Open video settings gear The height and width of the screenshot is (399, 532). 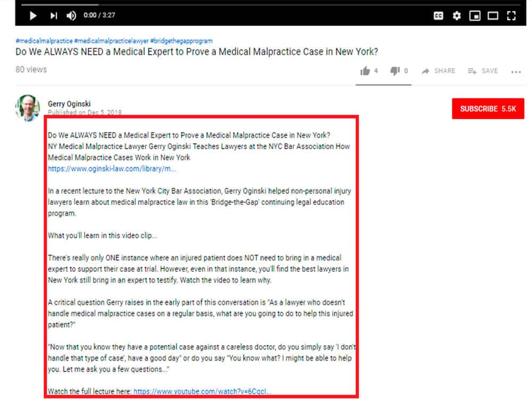click(x=456, y=15)
